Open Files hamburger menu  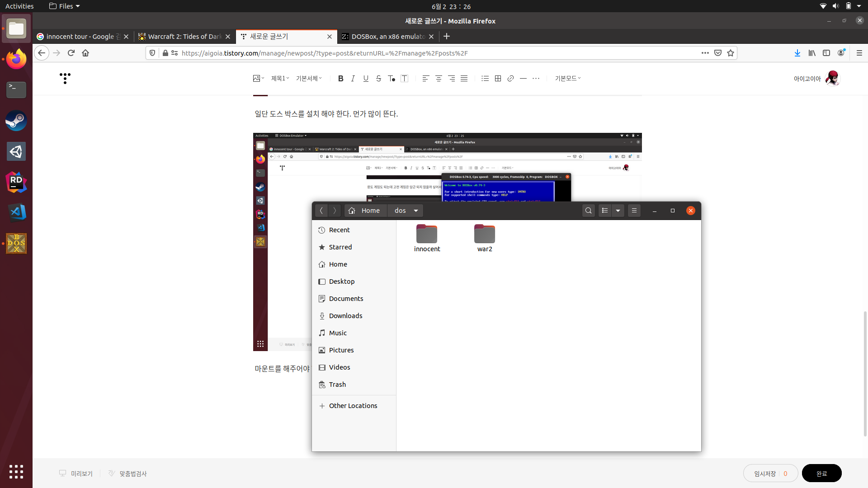click(634, 211)
